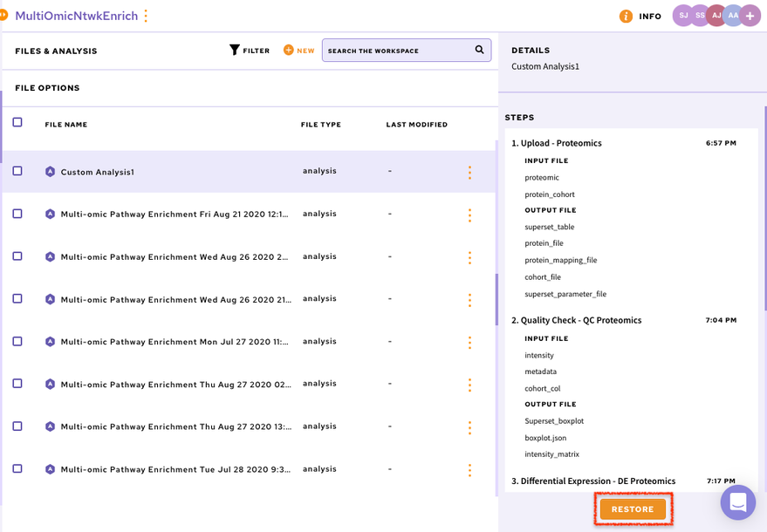Open the three-dot menu for Thu Aug 27 02 analysis
Viewport: 767px width, 532px height.
click(469, 385)
